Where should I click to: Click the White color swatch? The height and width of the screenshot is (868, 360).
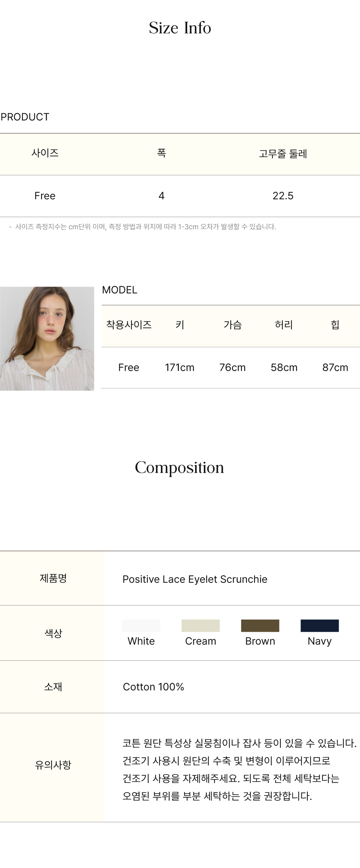(x=141, y=626)
